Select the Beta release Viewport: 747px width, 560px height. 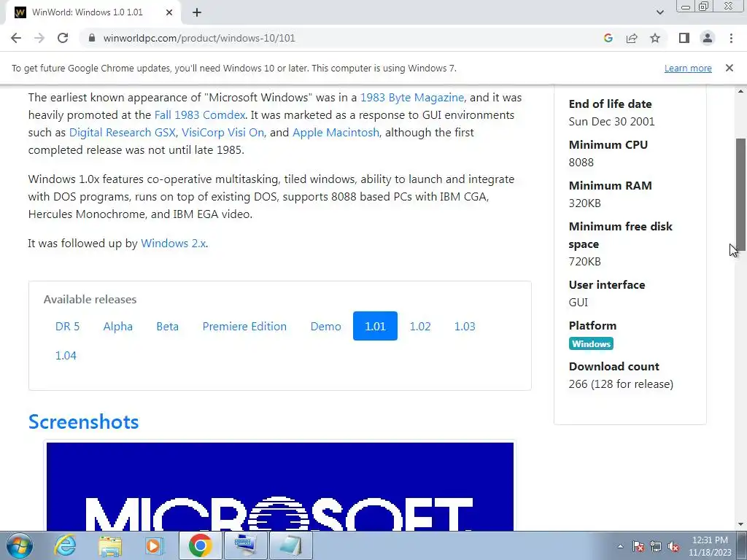click(167, 326)
